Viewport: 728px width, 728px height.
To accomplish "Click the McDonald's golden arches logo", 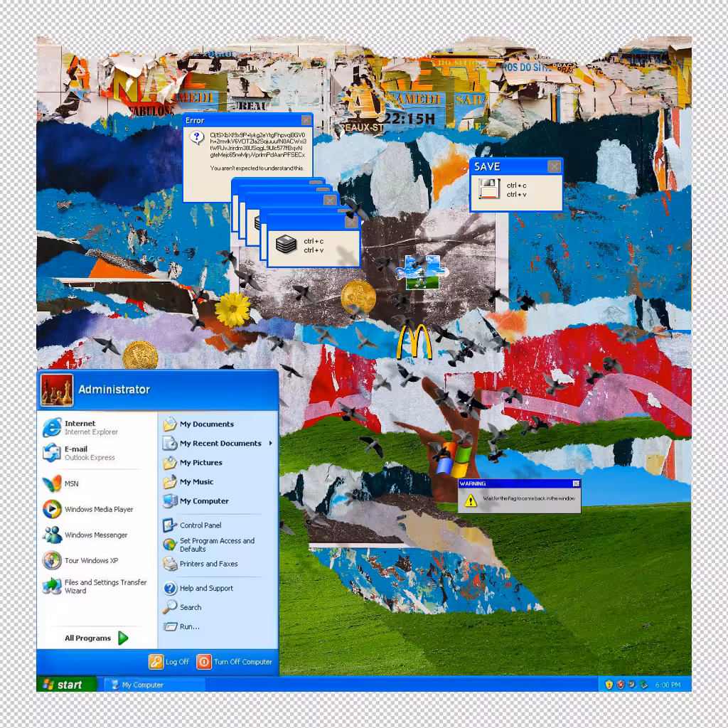I will (x=414, y=342).
